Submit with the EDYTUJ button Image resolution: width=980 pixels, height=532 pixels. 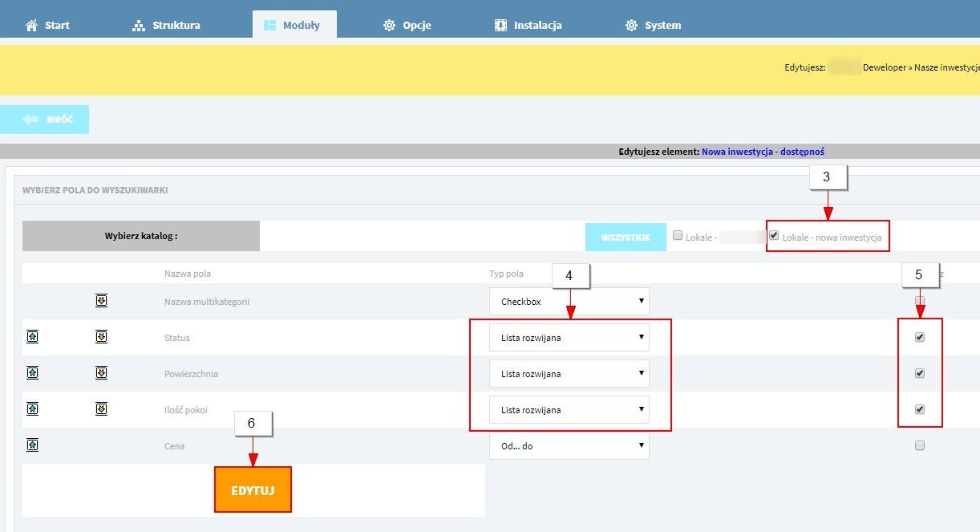pos(253,489)
